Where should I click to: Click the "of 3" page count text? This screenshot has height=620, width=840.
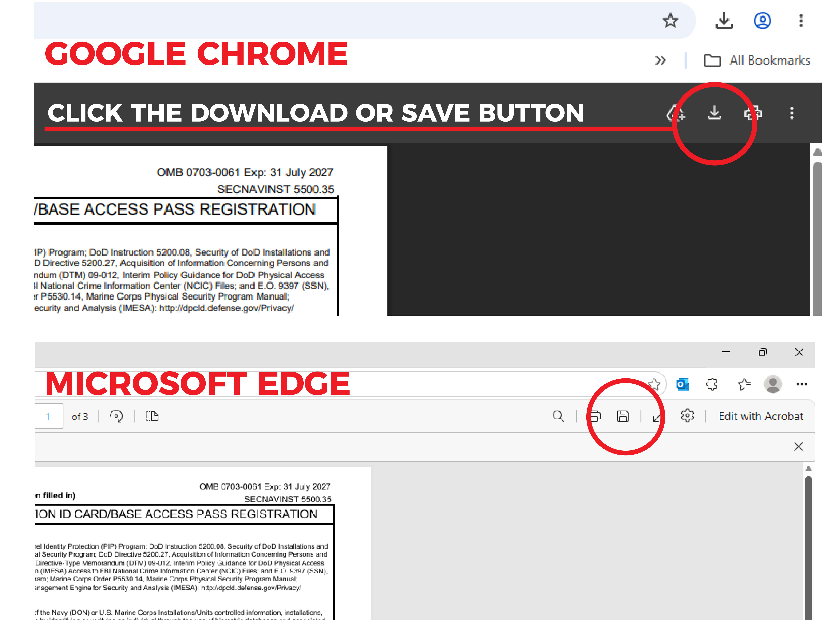coord(80,417)
